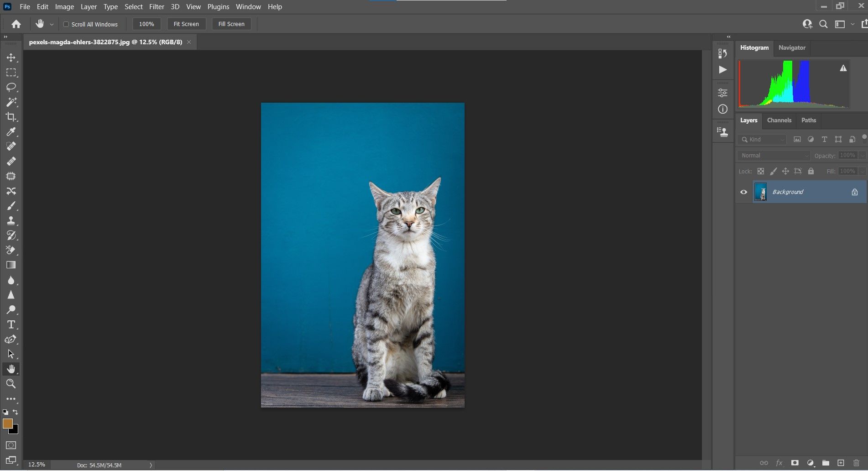Open the layer Kind filter dropdown
Viewport: 868px width, 471px height.
(762, 140)
